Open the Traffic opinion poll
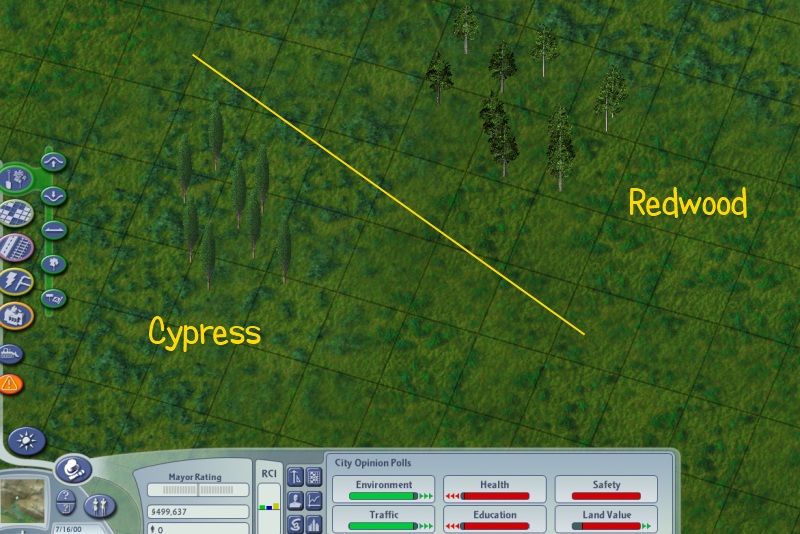 pyautogui.click(x=384, y=519)
